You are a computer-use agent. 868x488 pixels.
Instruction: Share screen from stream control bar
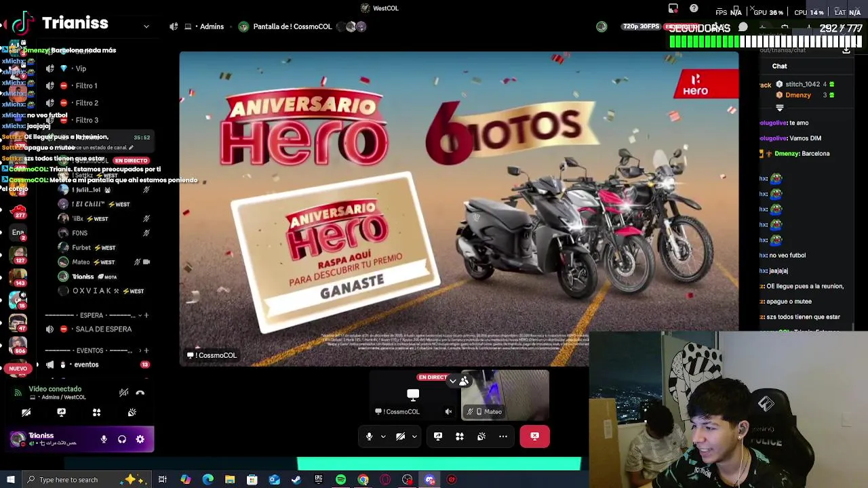point(438,436)
